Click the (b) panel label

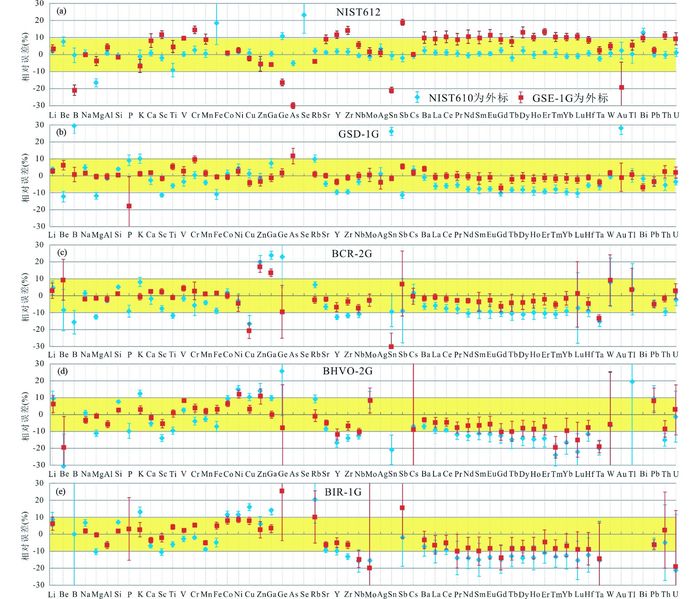63,132
